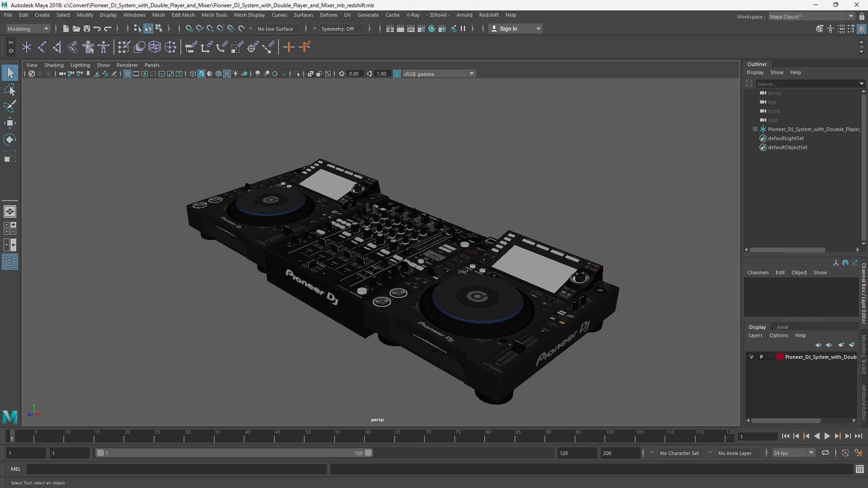868x488 pixels.
Task: Click the Cluster shelf icon
Action: coord(170,47)
